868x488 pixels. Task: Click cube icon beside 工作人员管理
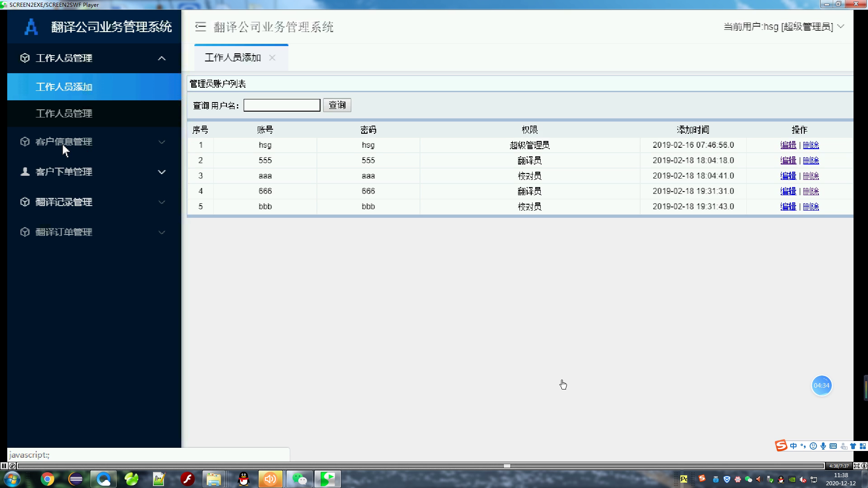25,58
